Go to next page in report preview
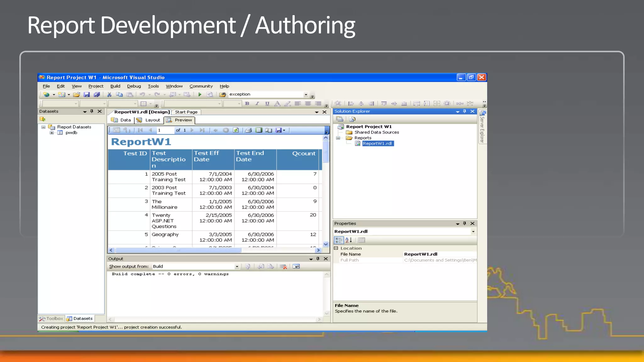644x362 pixels. pyautogui.click(x=192, y=130)
